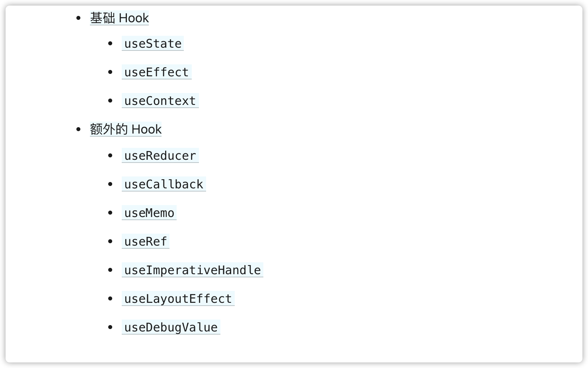Open the useImperativeHandle link
588x368 pixels.
pyautogui.click(x=193, y=270)
